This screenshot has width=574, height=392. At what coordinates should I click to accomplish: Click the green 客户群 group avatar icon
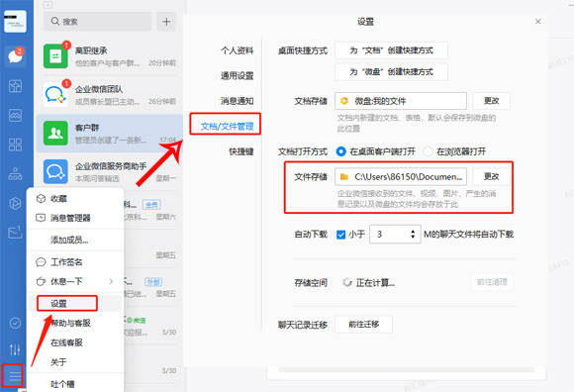point(55,134)
